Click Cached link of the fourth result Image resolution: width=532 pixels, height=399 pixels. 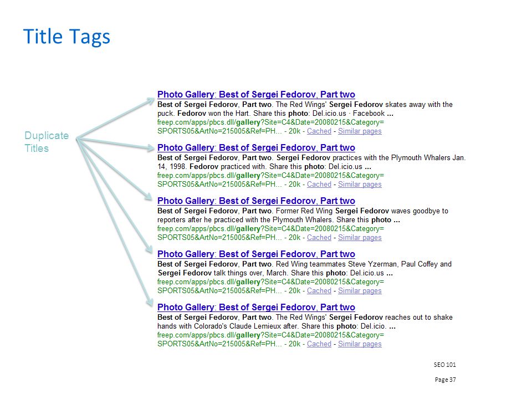[x=319, y=291]
